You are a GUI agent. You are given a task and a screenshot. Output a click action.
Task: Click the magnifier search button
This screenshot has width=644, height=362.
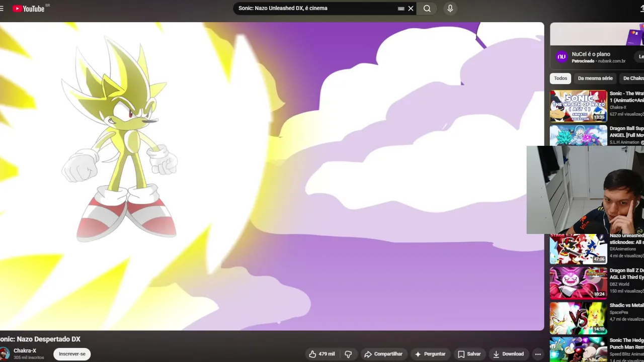pyautogui.click(x=427, y=9)
